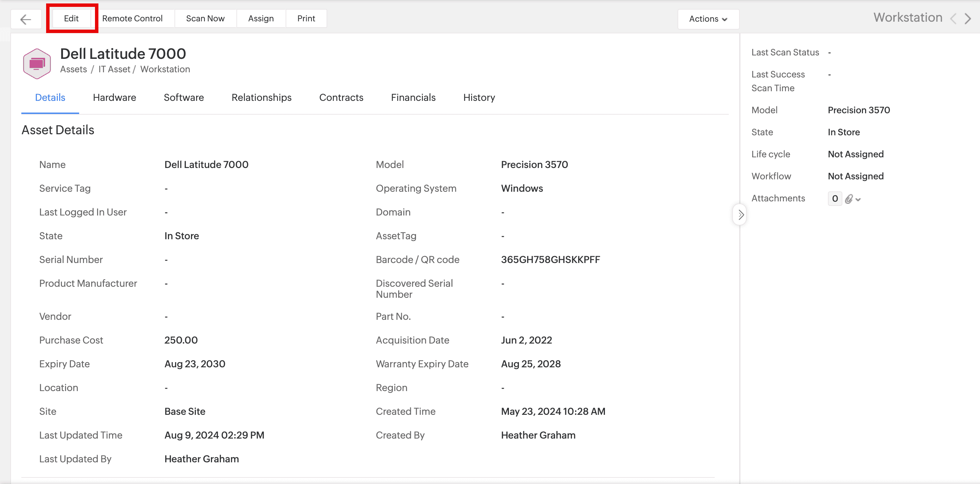Collapse the right side panel chevron
Screen dimensions: 980x484
click(740, 214)
